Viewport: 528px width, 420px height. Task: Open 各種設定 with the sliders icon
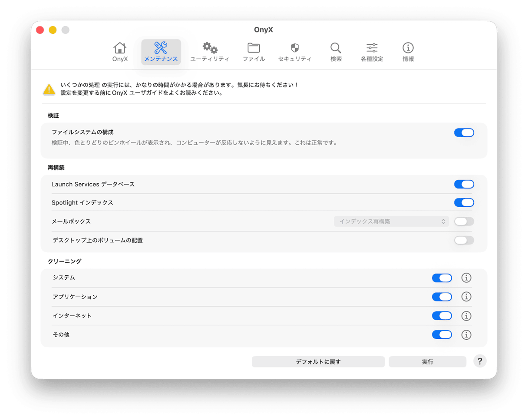click(372, 49)
